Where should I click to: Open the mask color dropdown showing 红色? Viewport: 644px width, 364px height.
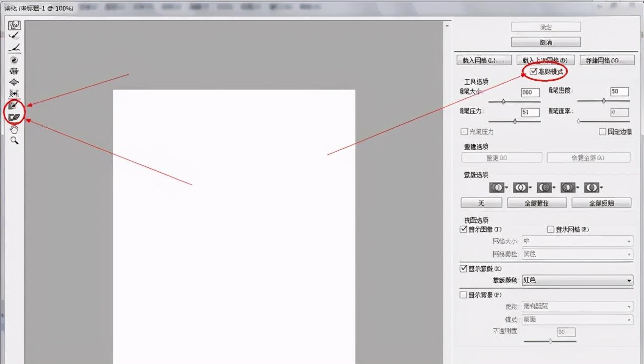click(577, 280)
